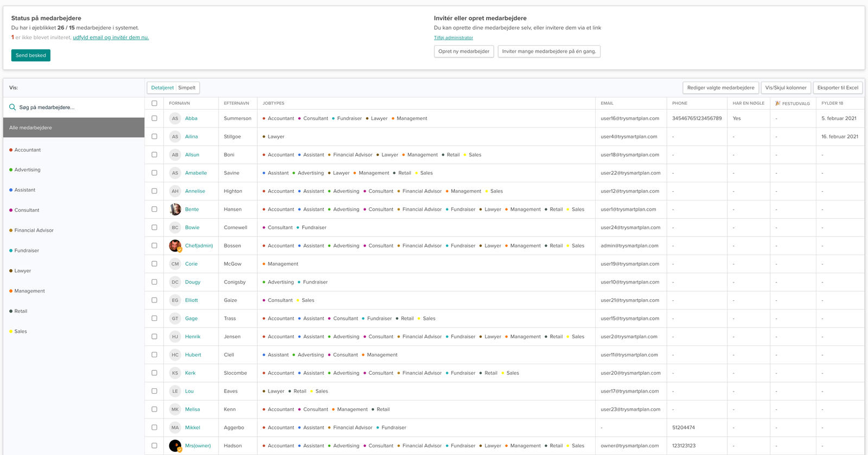Open Bente Hansen's profile photo
868x455 pixels.
175,210
